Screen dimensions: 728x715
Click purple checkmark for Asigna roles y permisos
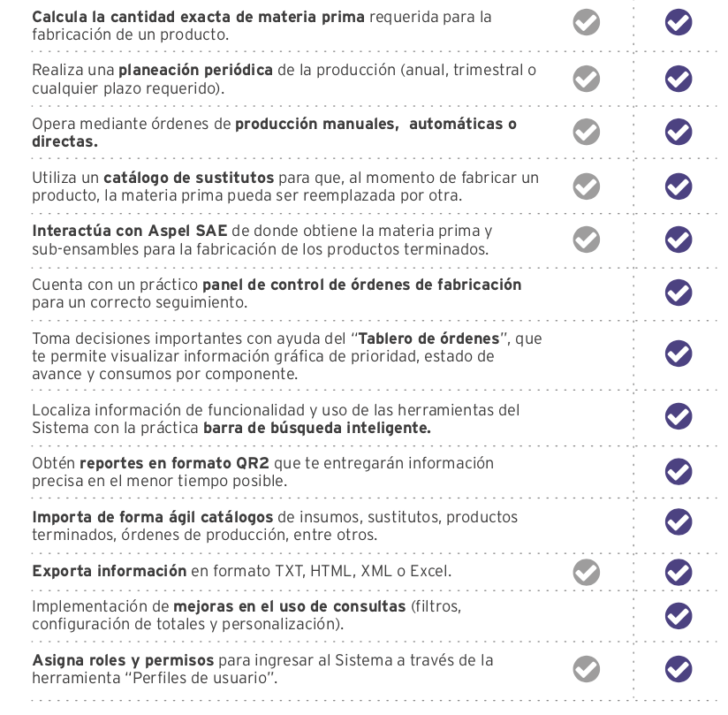click(679, 669)
